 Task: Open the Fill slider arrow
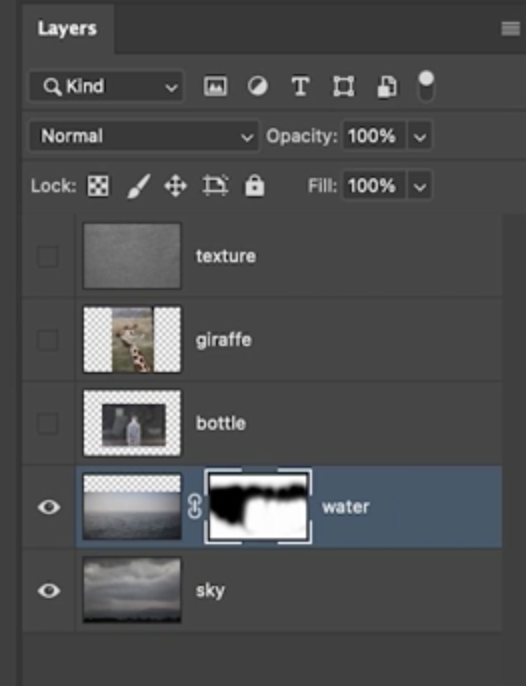click(419, 186)
